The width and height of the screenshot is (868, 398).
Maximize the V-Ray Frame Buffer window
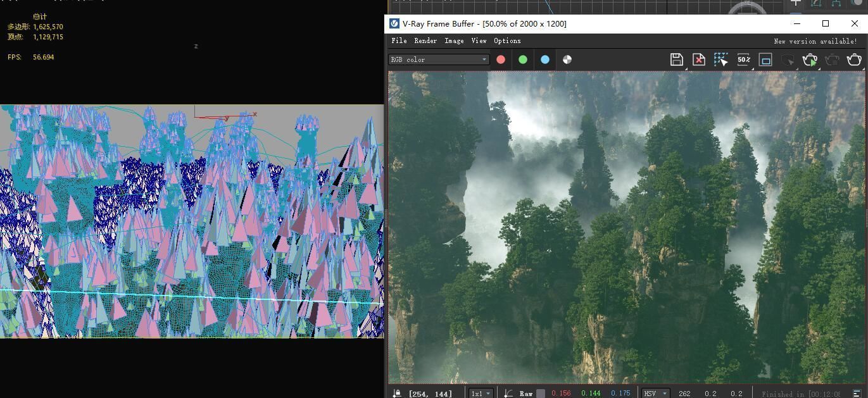pyautogui.click(x=826, y=23)
